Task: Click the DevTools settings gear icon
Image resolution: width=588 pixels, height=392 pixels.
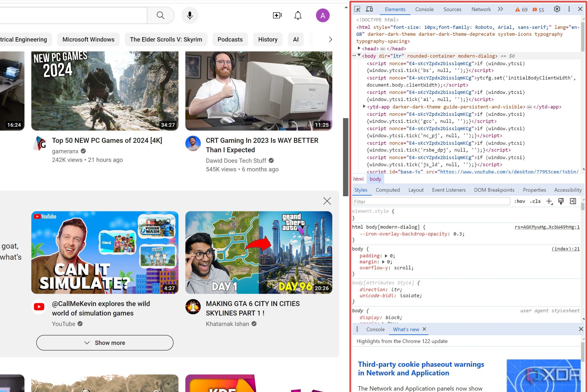Action: (557, 10)
